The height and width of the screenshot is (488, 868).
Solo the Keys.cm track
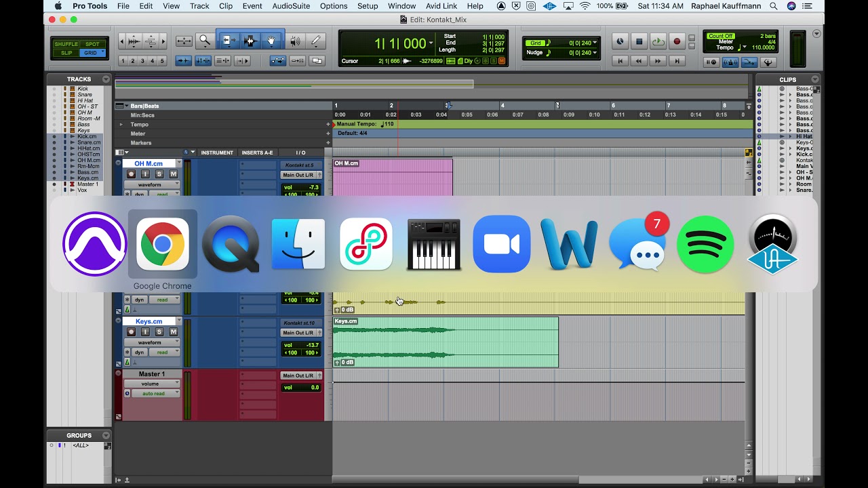[159, 331]
